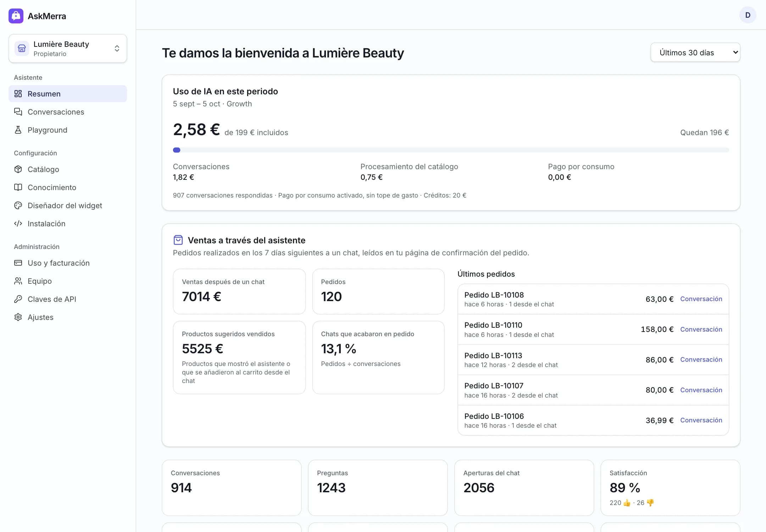Open Conversación link for Pedido LB-10110
The height and width of the screenshot is (532, 766).
click(701, 329)
